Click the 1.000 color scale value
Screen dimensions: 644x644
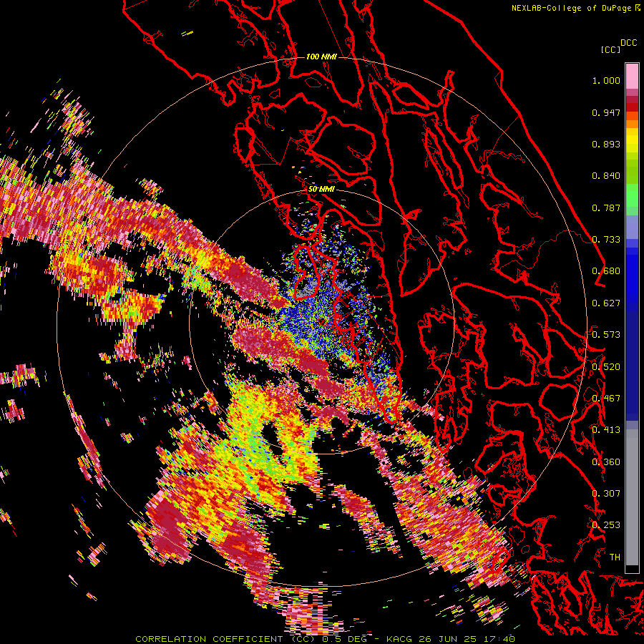tap(606, 80)
